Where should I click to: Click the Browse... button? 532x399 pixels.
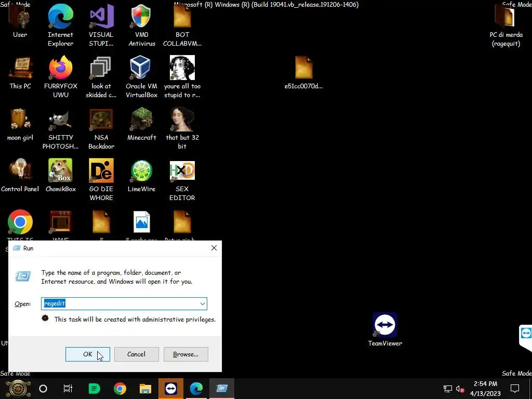[185, 354]
